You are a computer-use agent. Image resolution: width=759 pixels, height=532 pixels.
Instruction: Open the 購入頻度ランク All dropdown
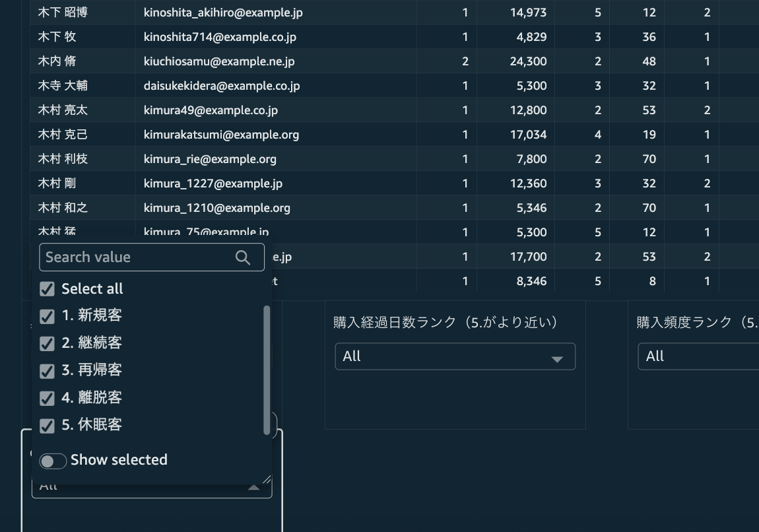pos(696,356)
